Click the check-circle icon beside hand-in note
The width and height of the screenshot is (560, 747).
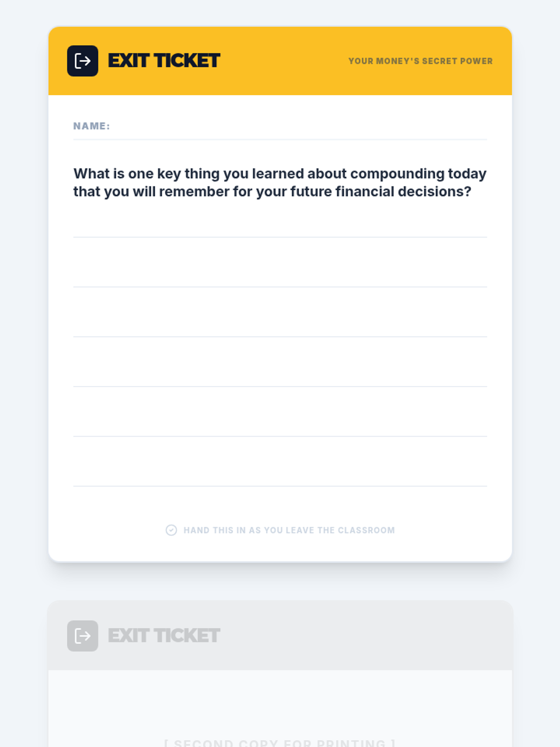(x=171, y=530)
